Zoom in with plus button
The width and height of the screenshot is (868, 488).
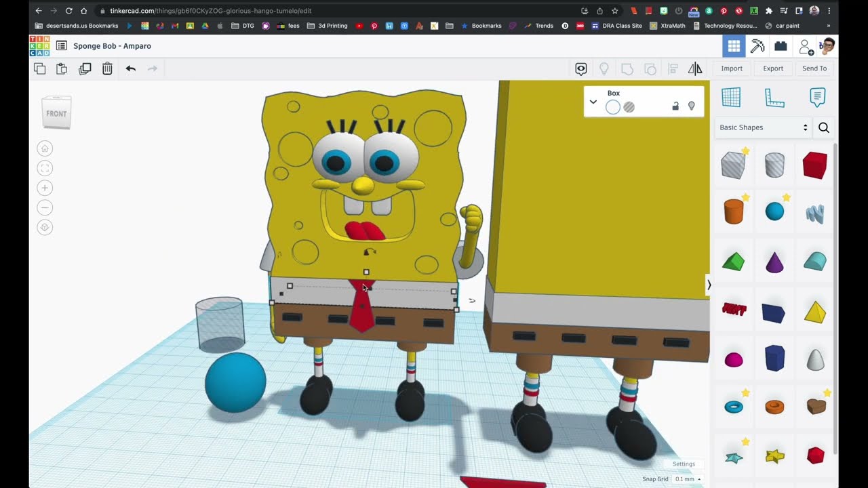45,188
